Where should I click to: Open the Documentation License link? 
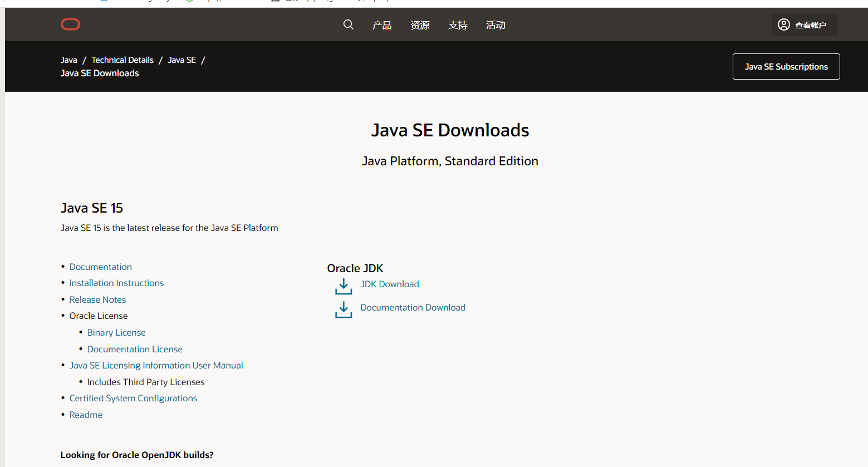pyautogui.click(x=135, y=350)
